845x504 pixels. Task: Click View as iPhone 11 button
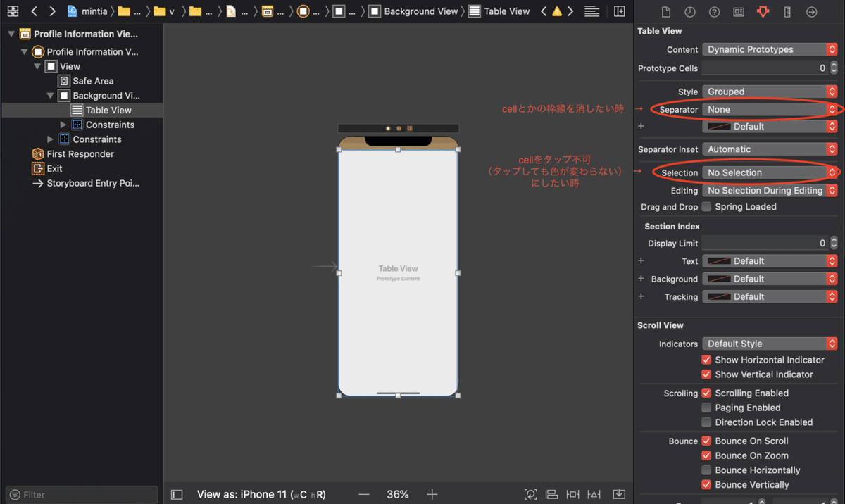[x=261, y=495]
